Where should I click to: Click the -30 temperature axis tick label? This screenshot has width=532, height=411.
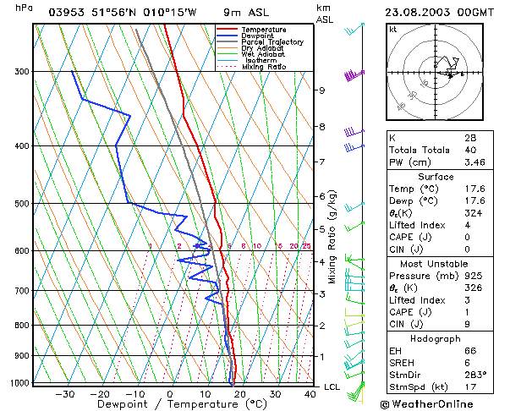tap(65, 394)
